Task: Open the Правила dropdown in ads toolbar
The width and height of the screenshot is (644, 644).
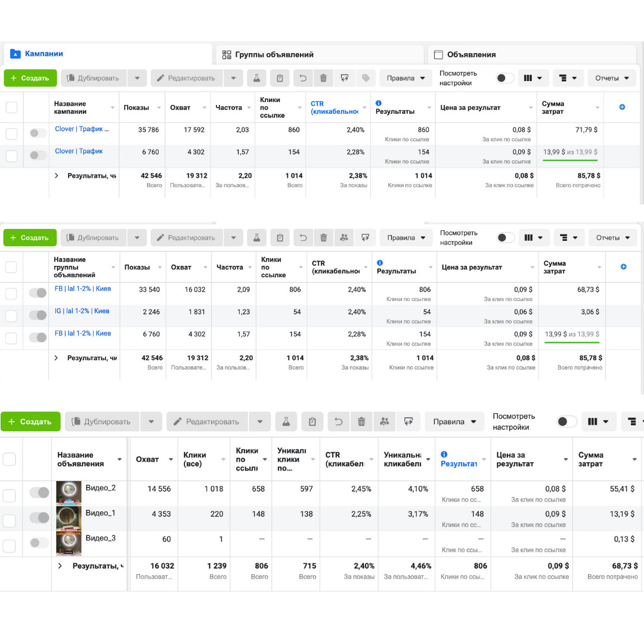Action: pyautogui.click(x=454, y=422)
